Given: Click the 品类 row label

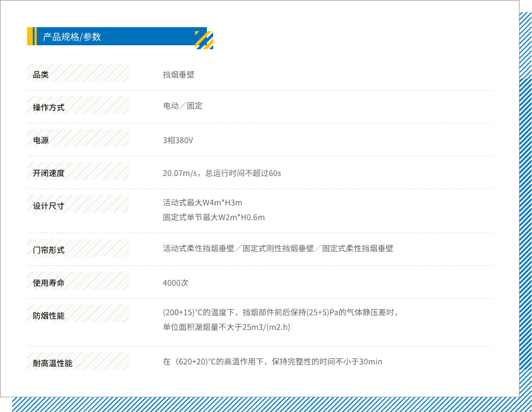Looking at the screenshot, I should pos(41,75).
